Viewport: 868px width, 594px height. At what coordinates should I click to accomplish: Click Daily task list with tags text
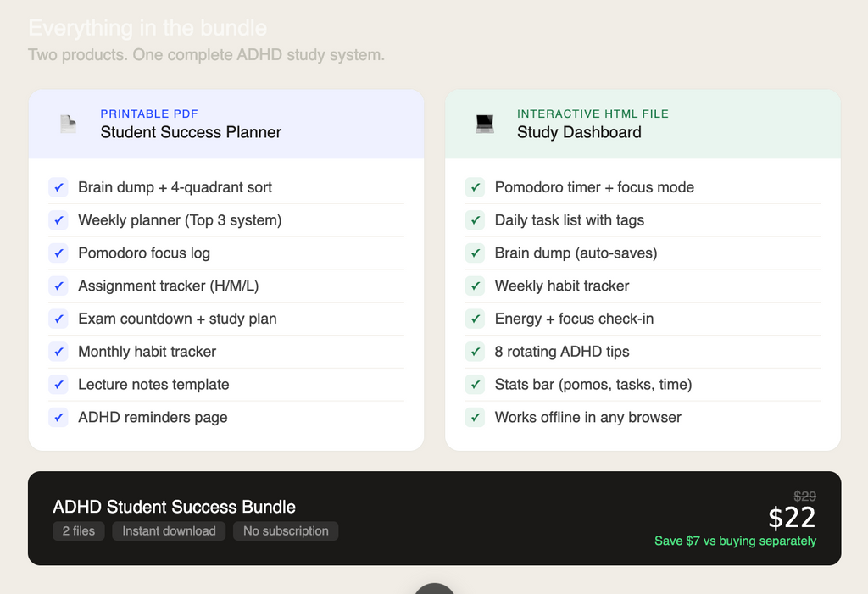(570, 220)
